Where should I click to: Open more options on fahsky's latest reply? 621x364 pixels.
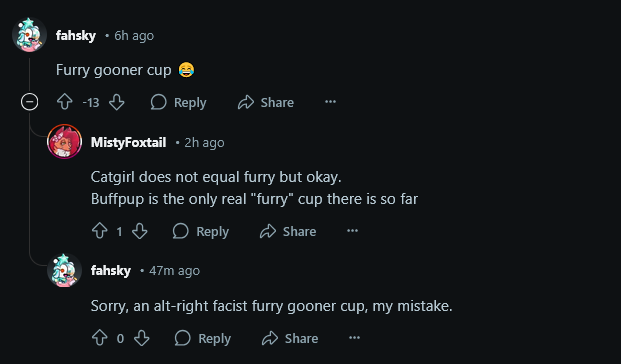tap(354, 338)
